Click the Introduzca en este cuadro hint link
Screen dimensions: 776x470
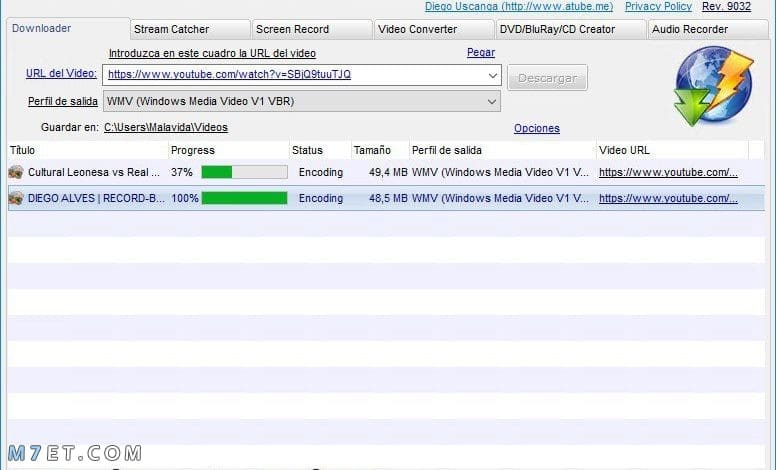pos(212,53)
